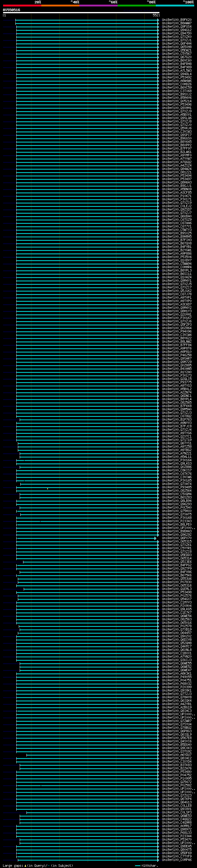Screen dimensions: 197x868
Task: Click hit label UniRef100_B9DHA3
Action: pyautogui.click(x=176, y=531)
